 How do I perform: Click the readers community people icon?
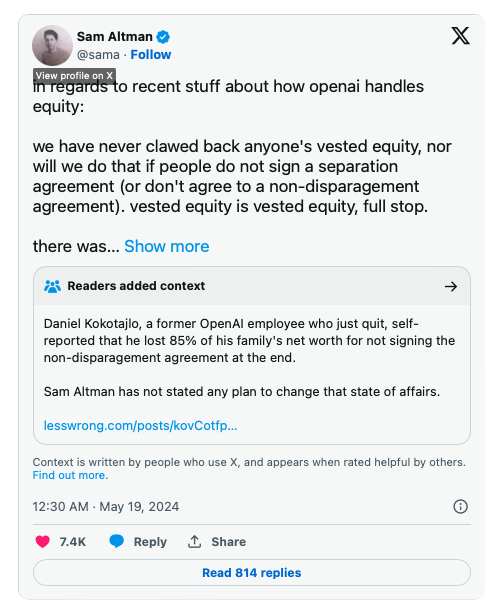click(x=52, y=286)
